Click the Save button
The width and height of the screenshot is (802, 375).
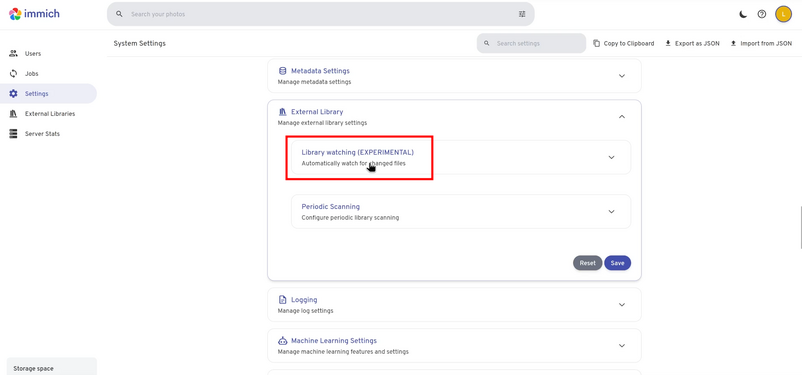point(617,263)
